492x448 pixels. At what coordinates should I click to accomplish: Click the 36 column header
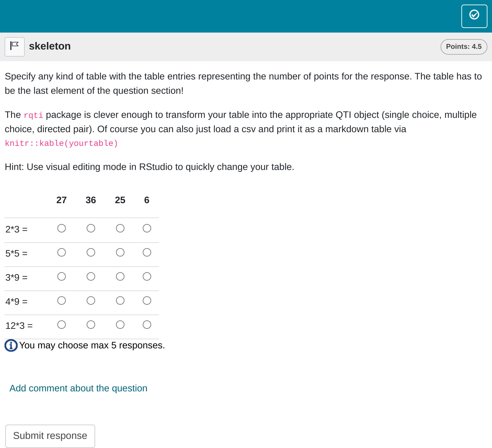tap(91, 200)
